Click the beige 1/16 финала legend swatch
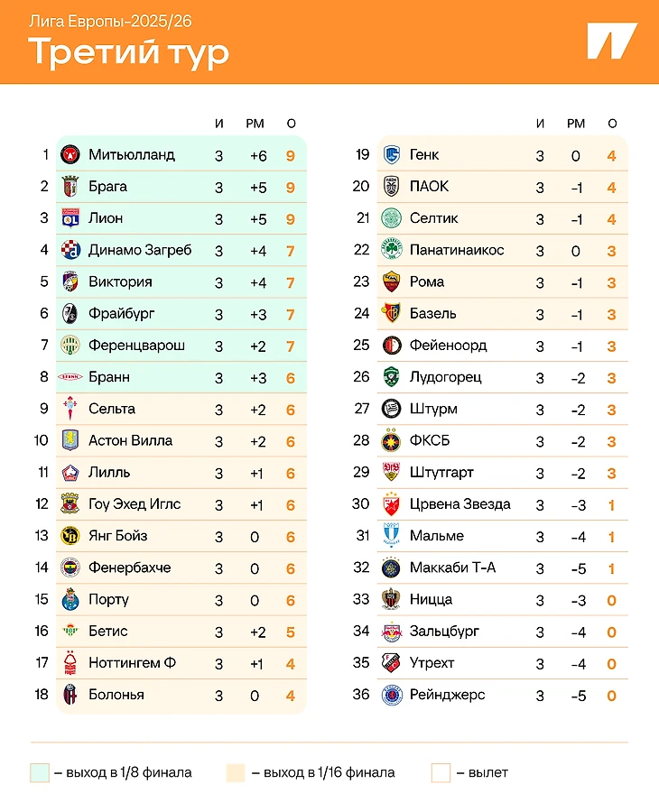659x812 pixels. (x=236, y=772)
